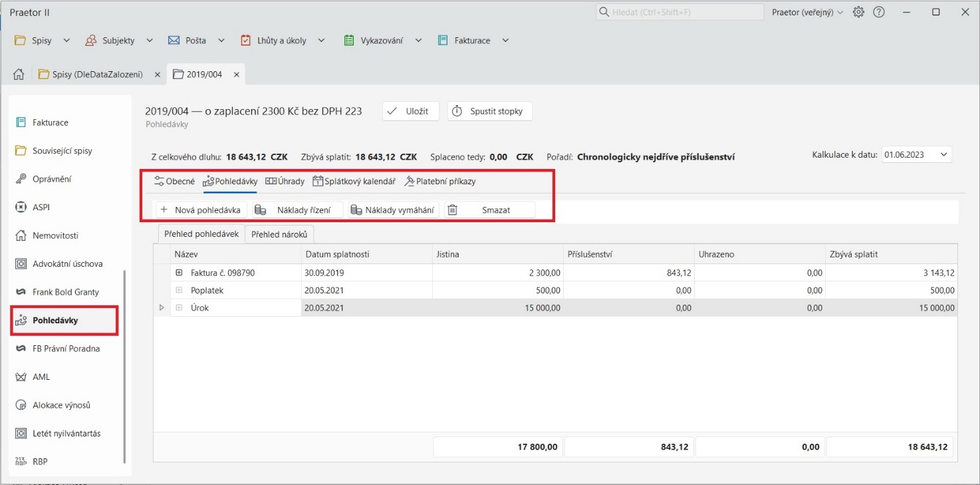Open settings gear icon in title bar
This screenshot has width=980, height=485.
[858, 12]
